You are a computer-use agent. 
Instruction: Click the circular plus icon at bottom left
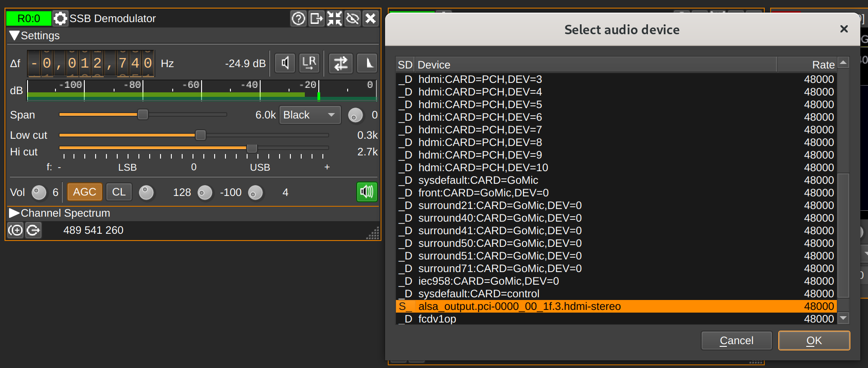tap(16, 230)
